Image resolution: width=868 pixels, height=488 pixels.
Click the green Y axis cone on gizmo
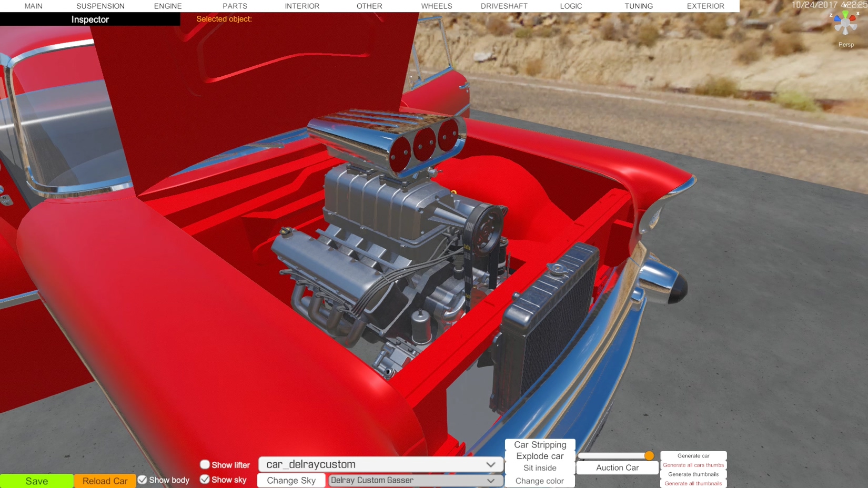pyautogui.click(x=845, y=14)
